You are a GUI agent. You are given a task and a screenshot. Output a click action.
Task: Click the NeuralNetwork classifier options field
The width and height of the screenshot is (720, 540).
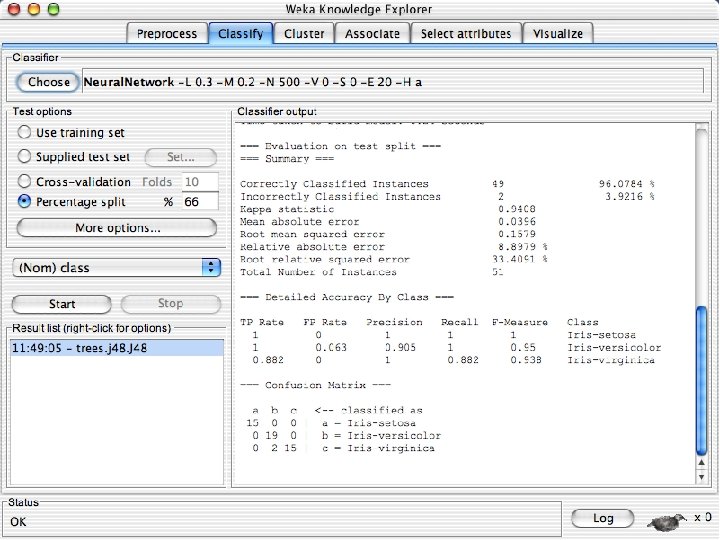(x=393, y=82)
